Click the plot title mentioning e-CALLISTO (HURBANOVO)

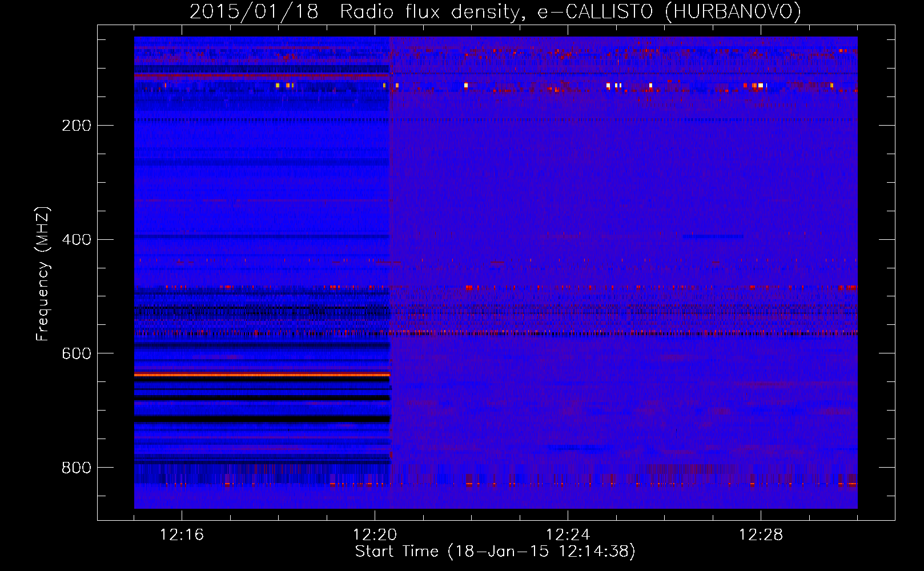495,12
